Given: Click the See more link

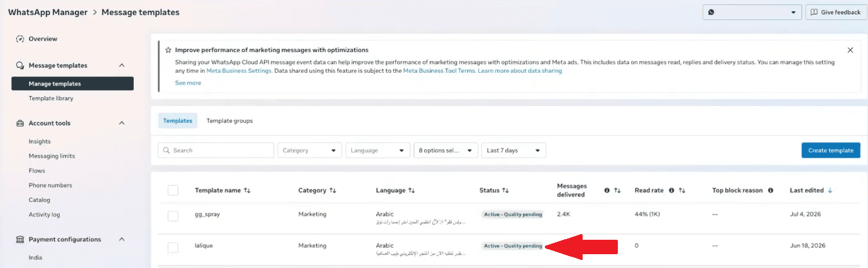Looking at the screenshot, I should pos(188,83).
